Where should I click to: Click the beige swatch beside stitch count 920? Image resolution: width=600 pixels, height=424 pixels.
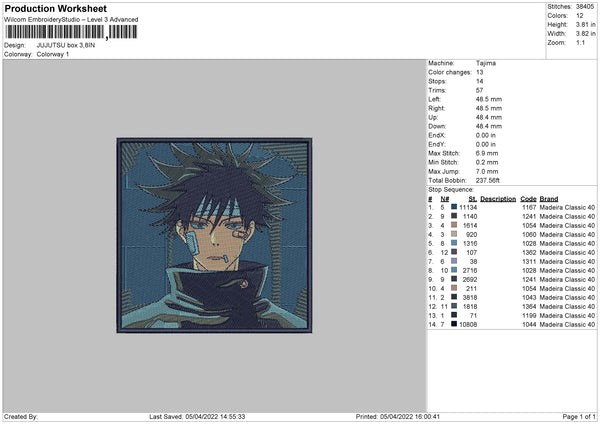(454, 234)
